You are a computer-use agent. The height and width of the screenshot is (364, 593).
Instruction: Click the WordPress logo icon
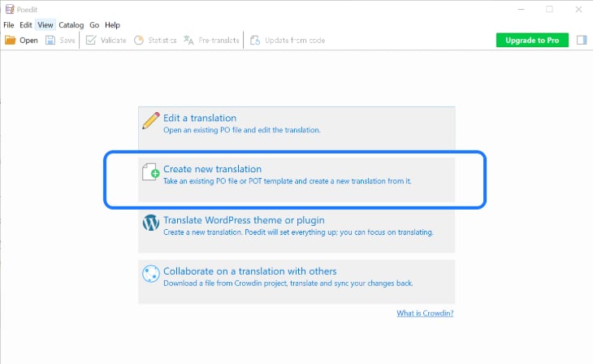[151, 223]
